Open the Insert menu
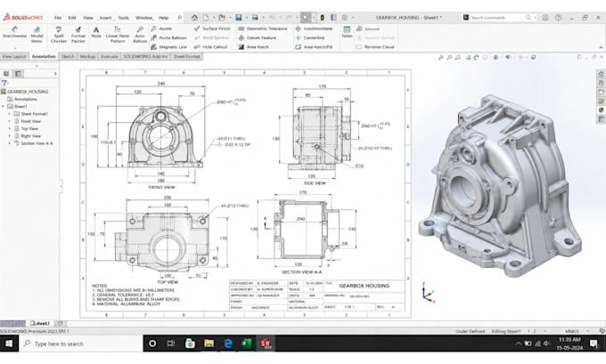 (x=105, y=18)
